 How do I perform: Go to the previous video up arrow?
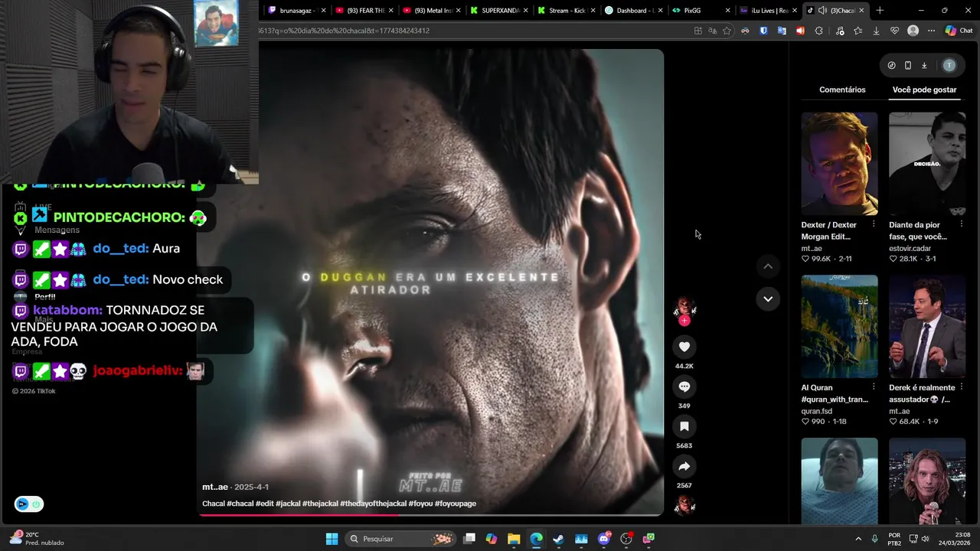pos(768,266)
